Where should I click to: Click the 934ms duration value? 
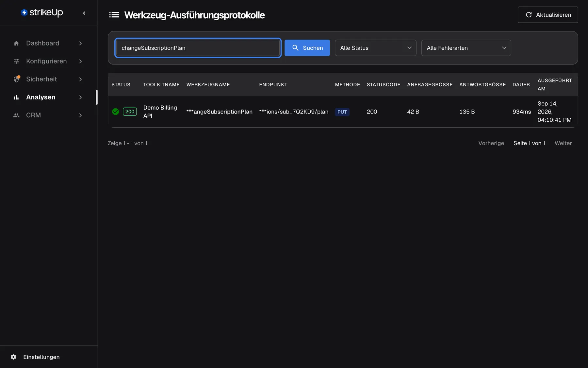point(522,112)
